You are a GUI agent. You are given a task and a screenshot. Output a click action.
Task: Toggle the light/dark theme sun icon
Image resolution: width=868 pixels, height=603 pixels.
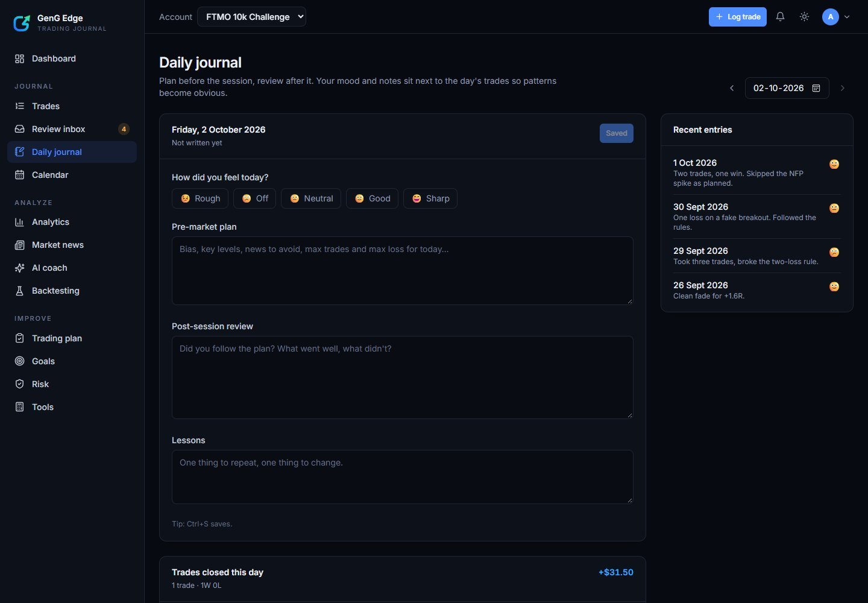pyautogui.click(x=804, y=17)
